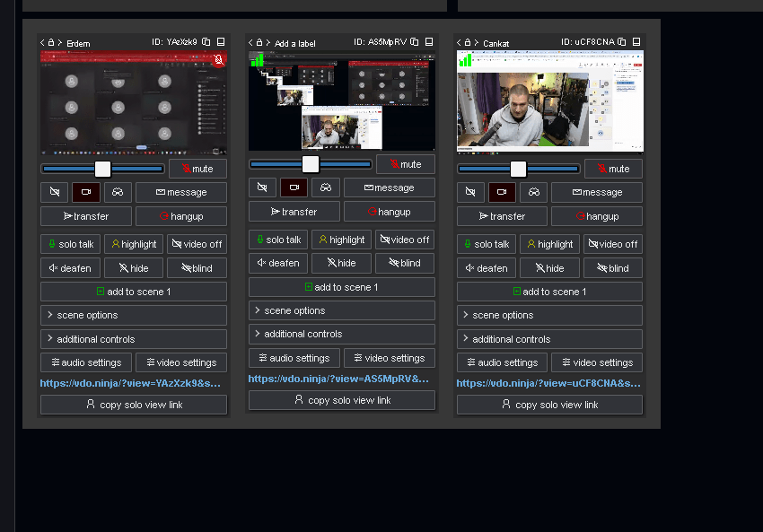Toggle solo talk for Erdem
Image resolution: width=763 pixels, height=532 pixels.
coord(71,244)
